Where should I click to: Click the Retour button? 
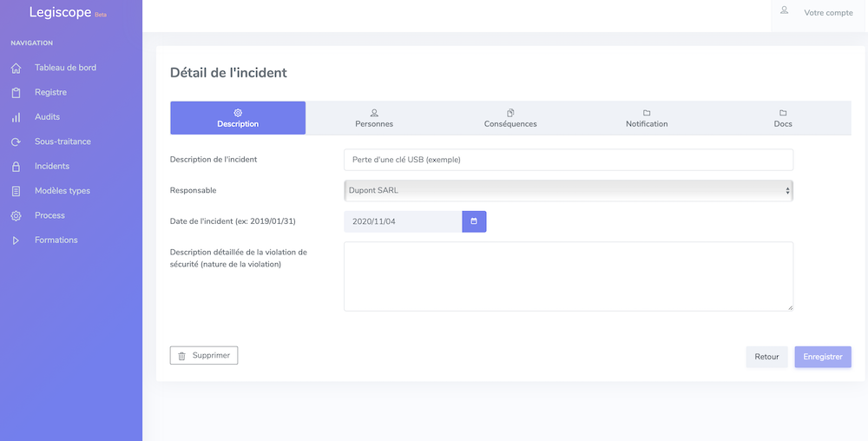point(766,357)
